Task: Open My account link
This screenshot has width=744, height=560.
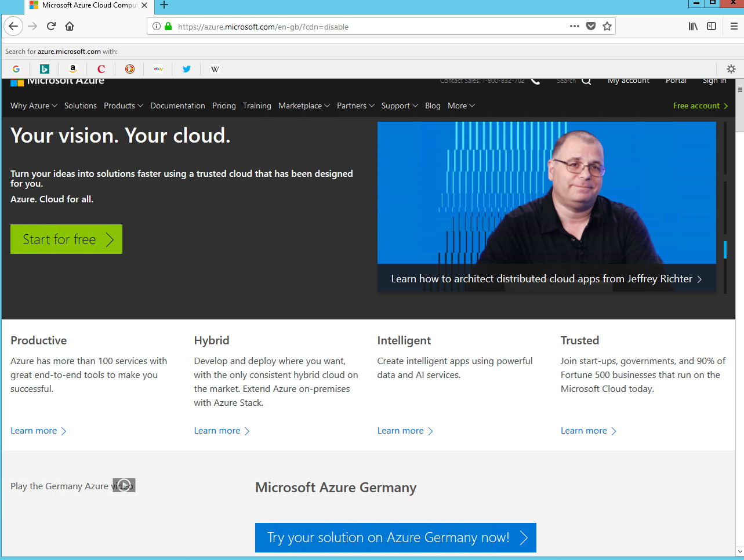Action: coord(629,81)
